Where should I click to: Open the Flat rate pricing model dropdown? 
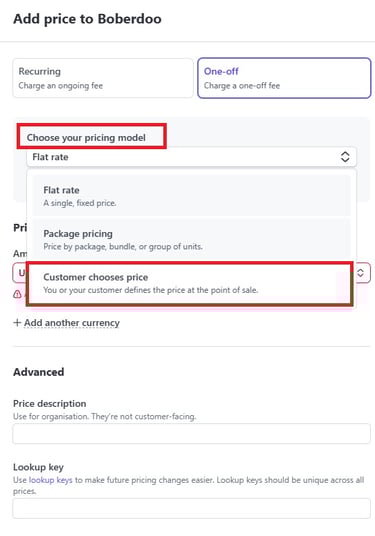191,157
